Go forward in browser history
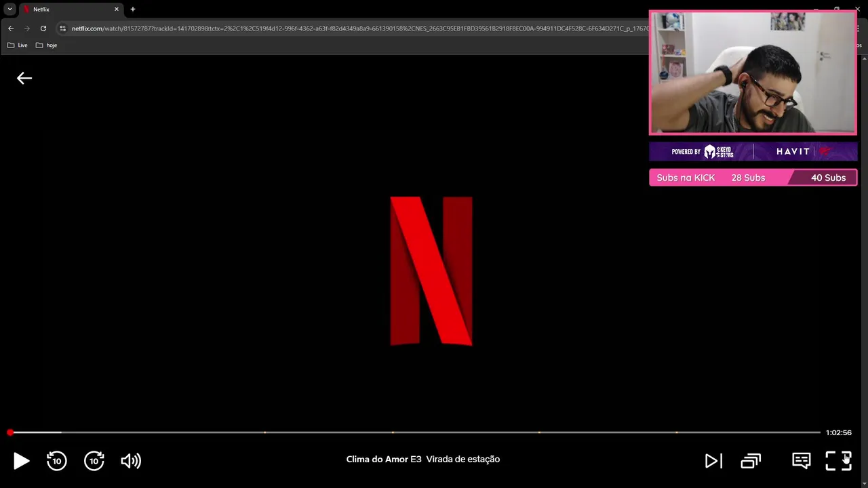This screenshot has height=488, width=868. (x=27, y=28)
